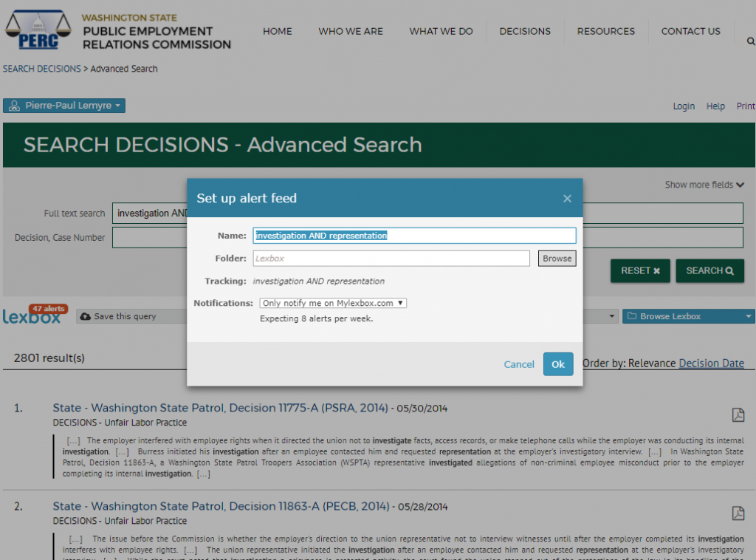The height and width of the screenshot is (560, 756).
Task: Sort results by Decision Date
Action: coord(711,363)
